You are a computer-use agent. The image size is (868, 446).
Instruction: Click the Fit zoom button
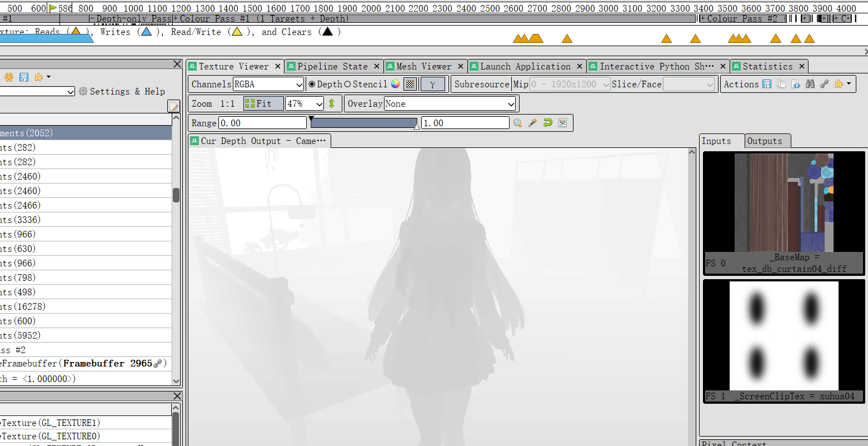[263, 104]
